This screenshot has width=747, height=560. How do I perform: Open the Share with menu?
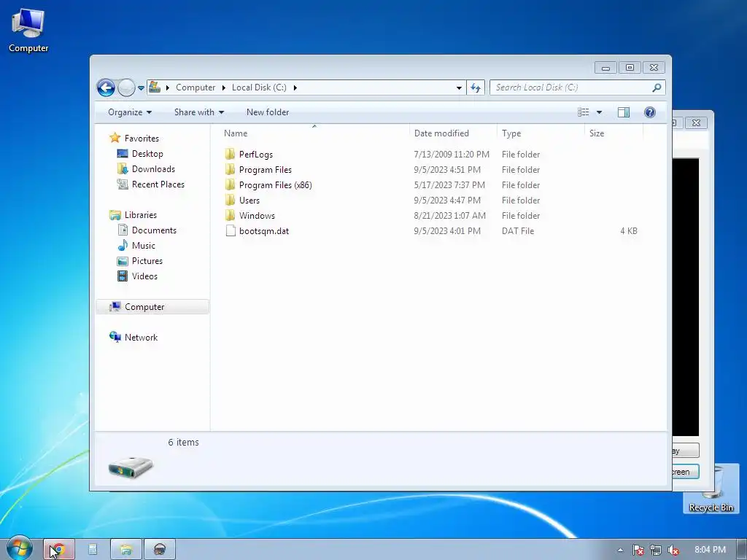198,112
